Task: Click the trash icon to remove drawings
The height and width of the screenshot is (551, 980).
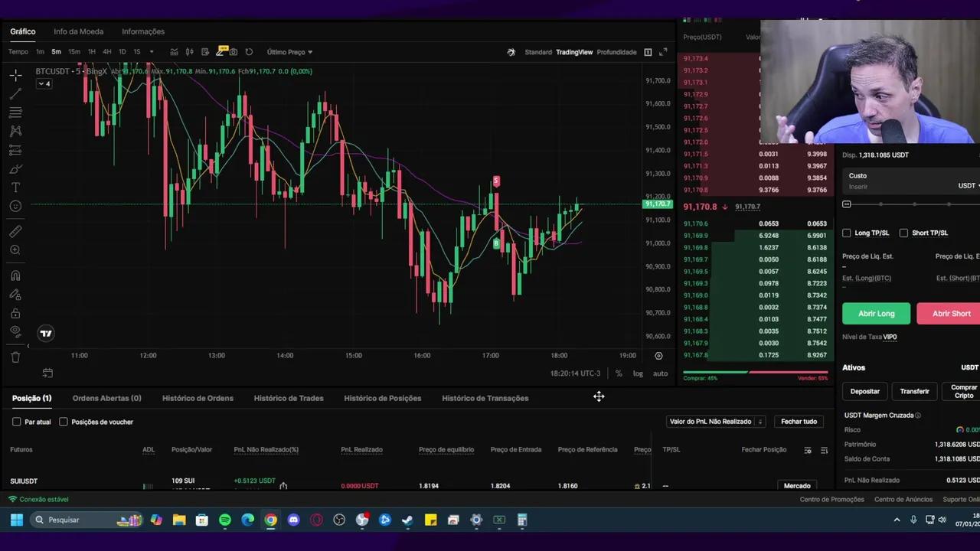Action: click(15, 357)
